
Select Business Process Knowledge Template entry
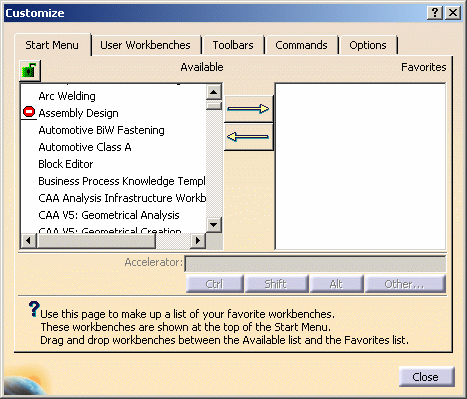click(122, 181)
